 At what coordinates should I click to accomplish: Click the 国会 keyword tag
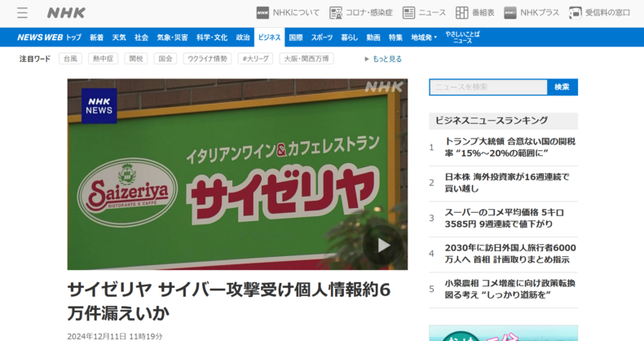coord(165,59)
